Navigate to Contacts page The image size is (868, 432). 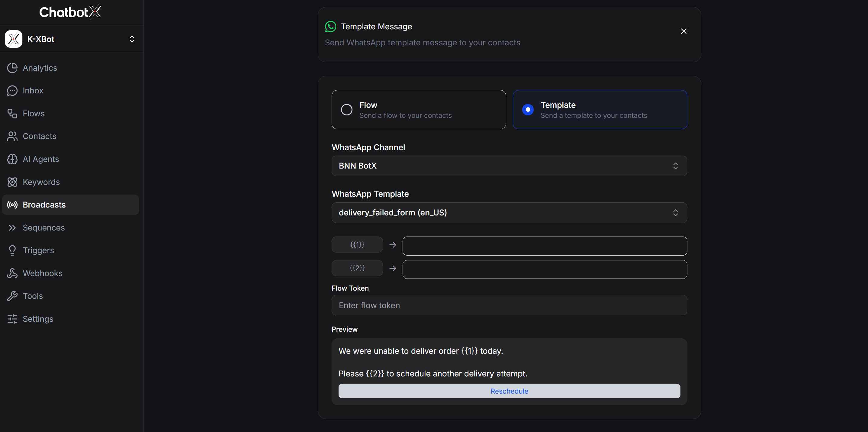70,136
